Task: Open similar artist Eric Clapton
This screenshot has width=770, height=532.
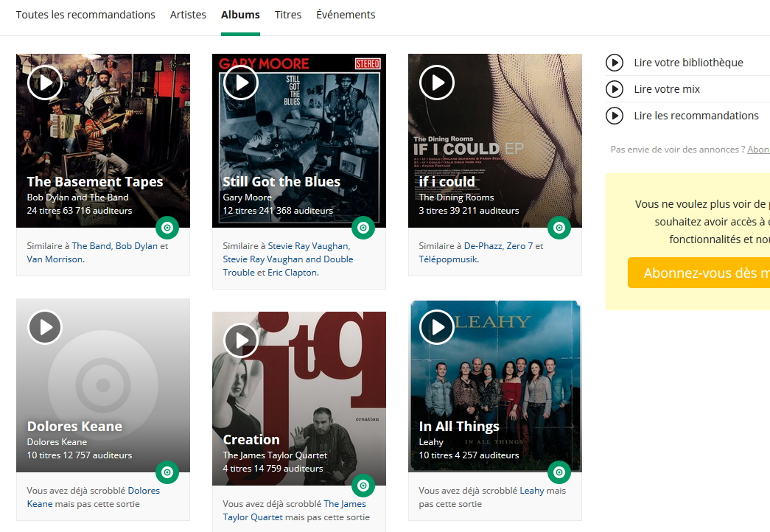Action: [293, 273]
